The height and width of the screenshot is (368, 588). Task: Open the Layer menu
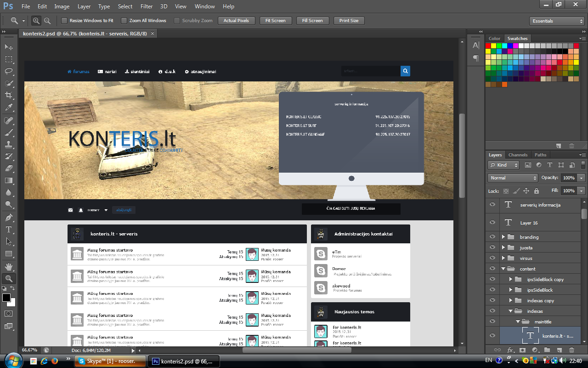click(x=84, y=6)
